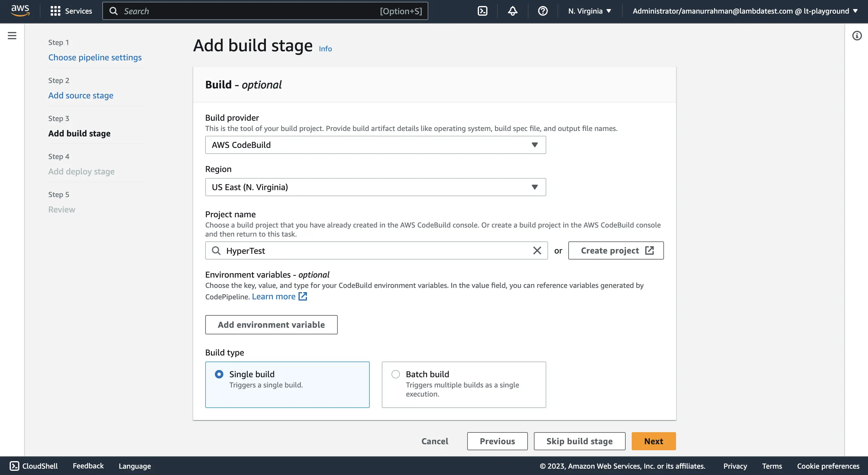Open the N. Virginia region selector

(x=589, y=11)
